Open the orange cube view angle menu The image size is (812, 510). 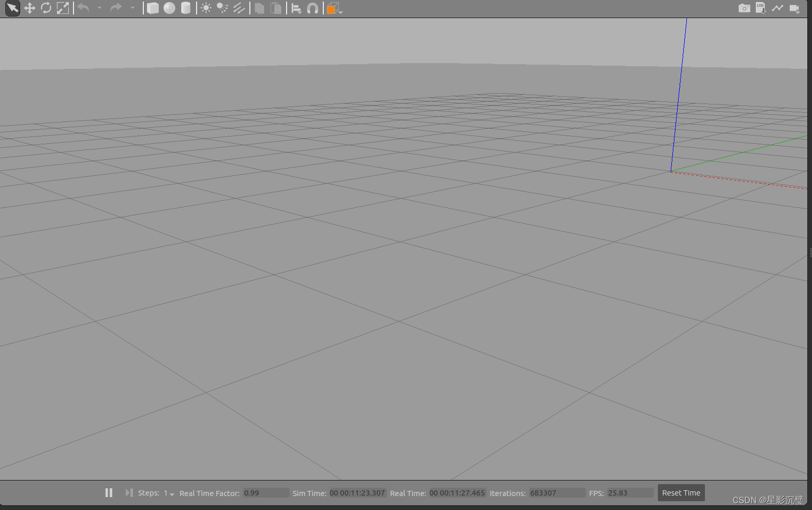335,8
